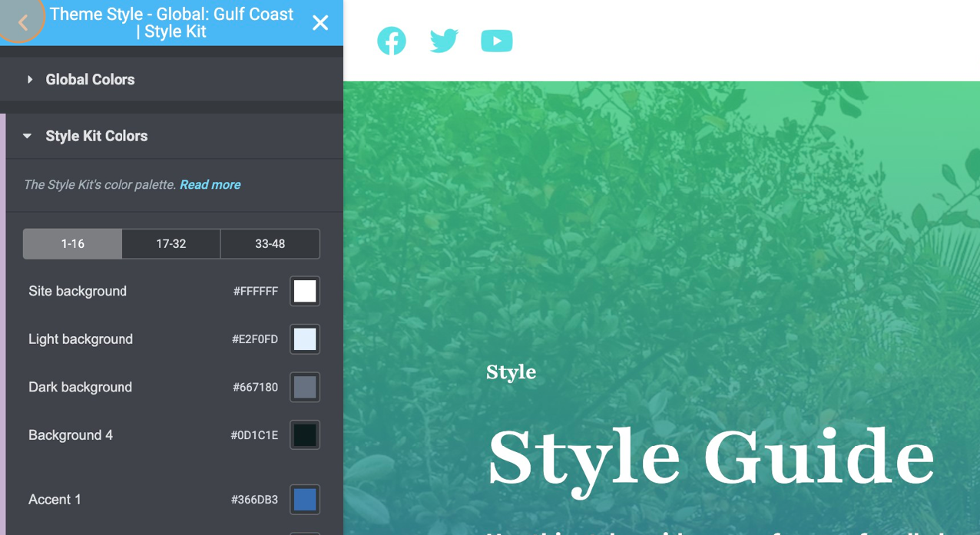Switch to the 17-32 colors tab
The width and height of the screenshot is (980, 535).
pos(171,243)
